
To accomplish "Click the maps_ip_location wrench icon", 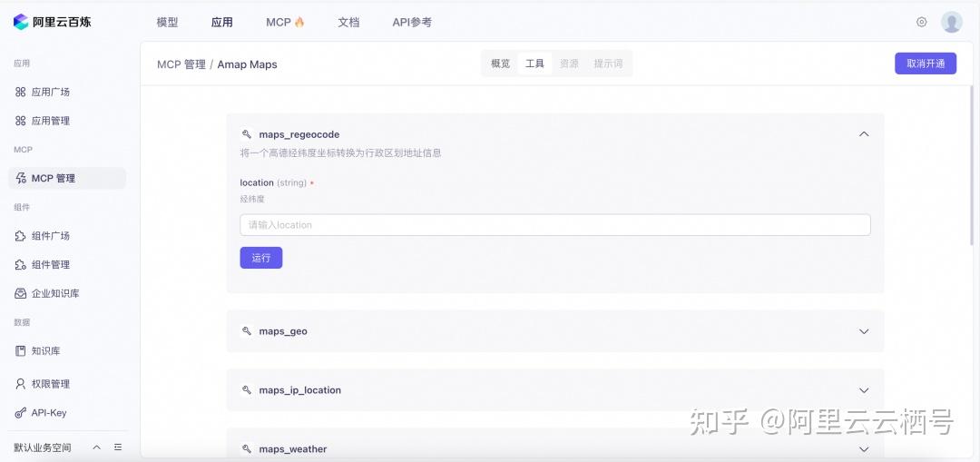I will coord(246,390).
